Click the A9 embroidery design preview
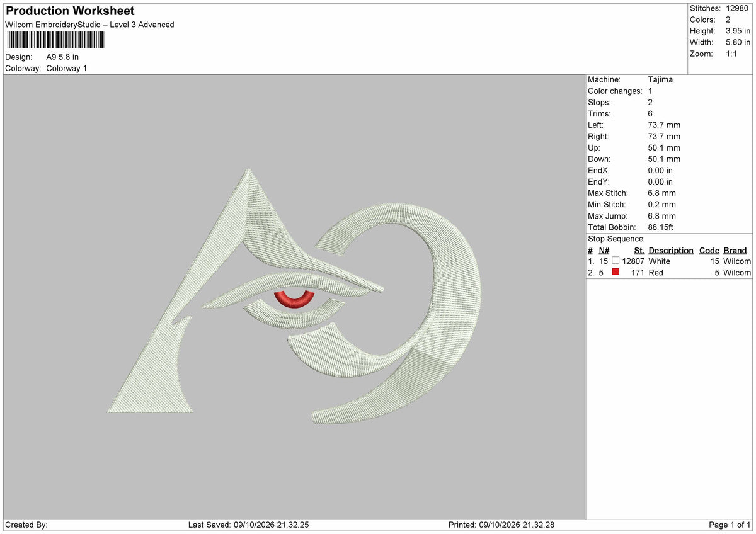This screenshot has width=756, height=534. (x=295, y=296)
